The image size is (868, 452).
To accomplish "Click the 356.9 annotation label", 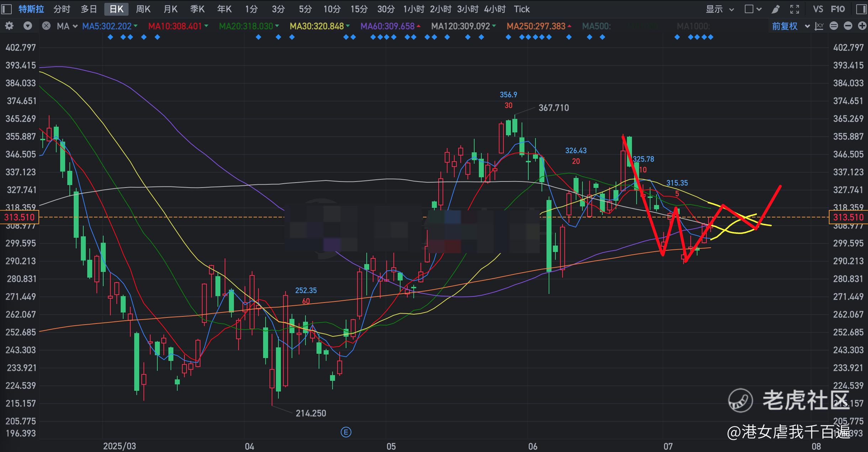I will [x=508, y=95].
